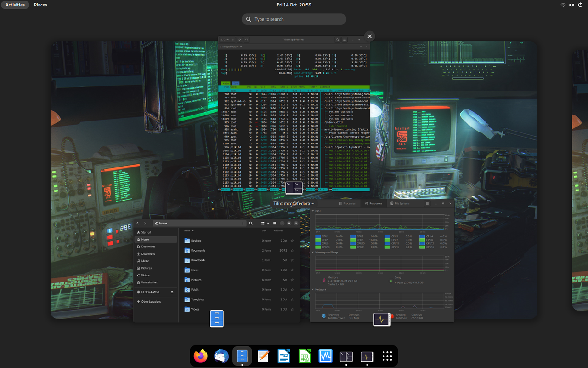Open LibreOffice Calc from the dock
This screenshot has height=368, width=588.
[305, 356]
